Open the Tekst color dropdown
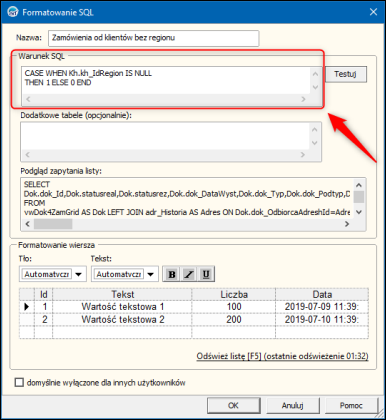This screenshot has height=420, width=386. tap(151, 274)
